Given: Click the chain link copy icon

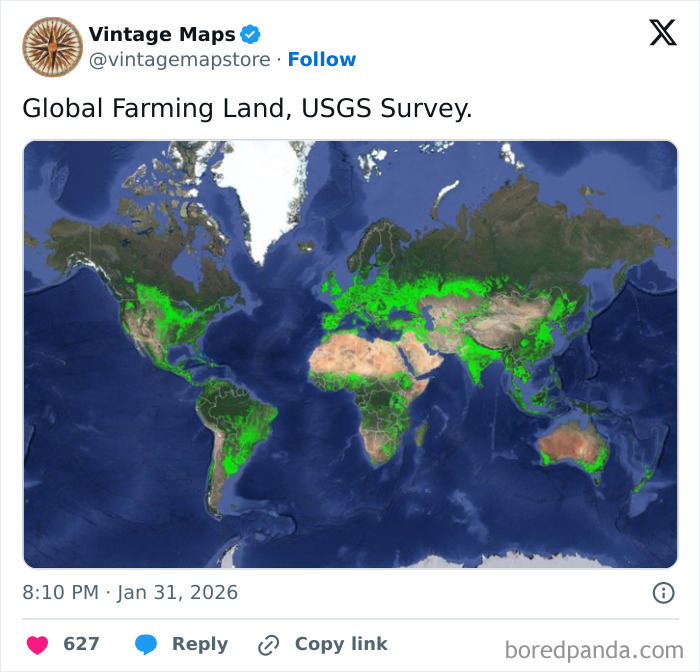Looking at the screenshot, I should tap(268, 645).
